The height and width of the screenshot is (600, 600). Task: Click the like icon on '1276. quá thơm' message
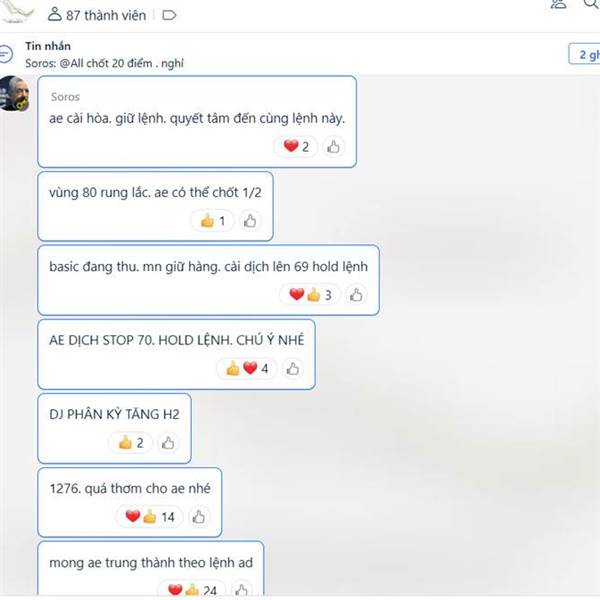point(199,517)
